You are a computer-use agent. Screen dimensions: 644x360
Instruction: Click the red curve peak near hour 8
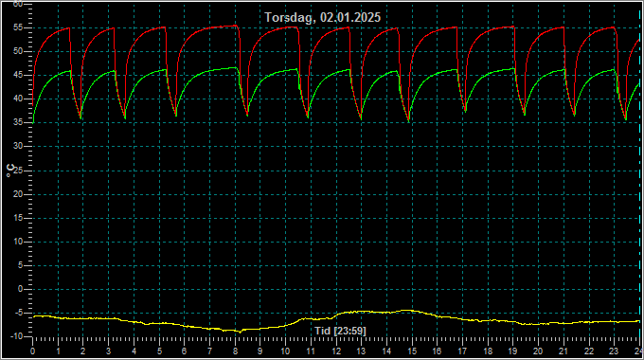pos(236,26)
